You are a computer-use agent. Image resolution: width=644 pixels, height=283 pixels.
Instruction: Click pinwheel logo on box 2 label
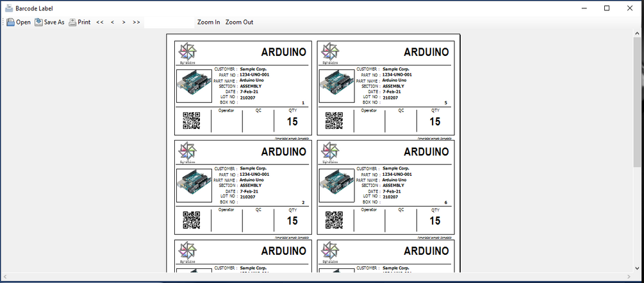pos(187,151)
